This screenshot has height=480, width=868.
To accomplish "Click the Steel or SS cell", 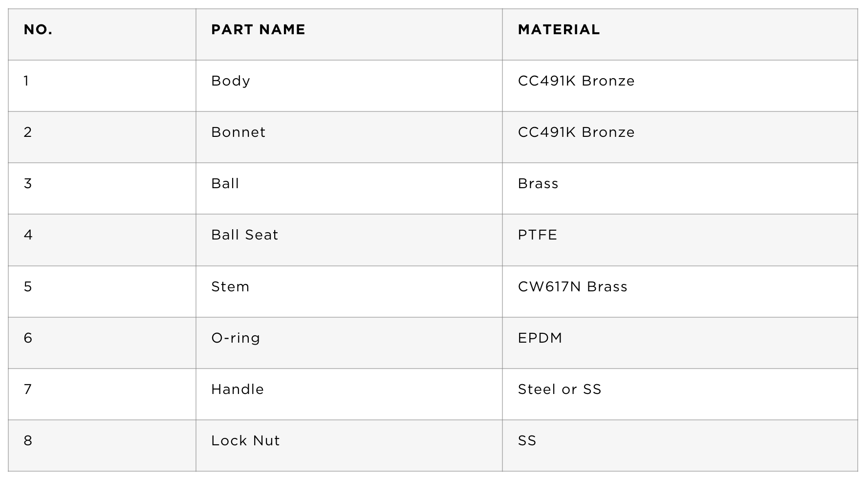I will click(x=680, y=394).
